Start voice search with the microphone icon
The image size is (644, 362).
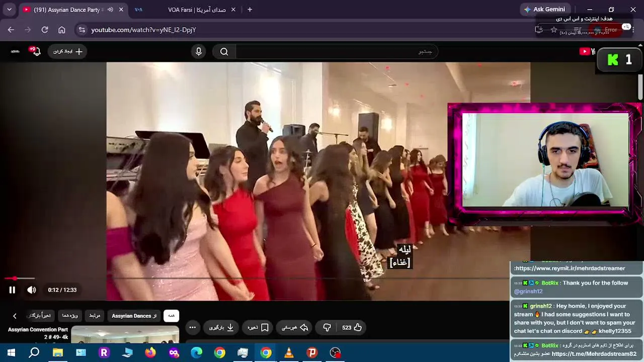[x=199, y=51]
